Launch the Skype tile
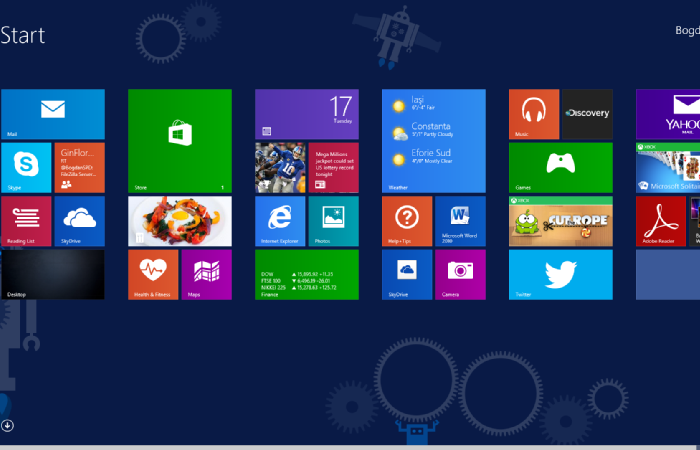Viewport: 700px width, 450px height. 26,168
